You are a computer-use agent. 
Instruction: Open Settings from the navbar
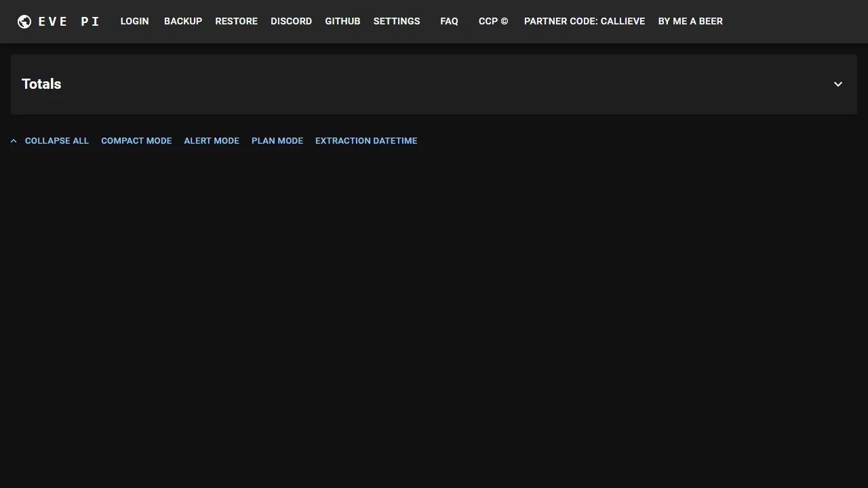click(x=397, y=21)
